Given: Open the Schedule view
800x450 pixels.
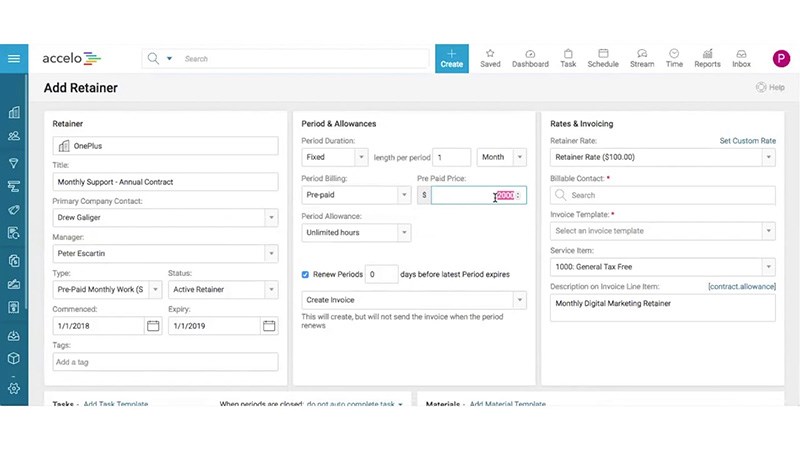Looking at the screenshot, I should click(x=603, y=59).
